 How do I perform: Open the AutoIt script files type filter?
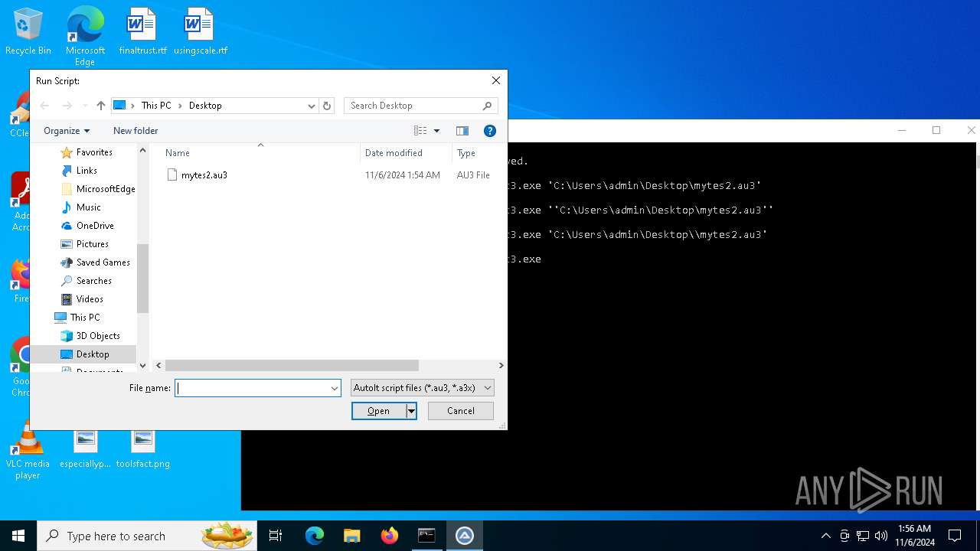pos(422,388)
